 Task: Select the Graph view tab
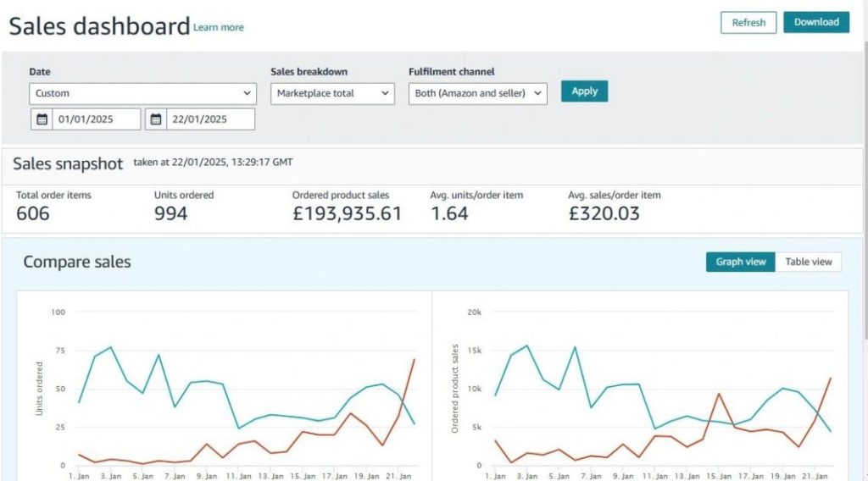[x=740, y=262]
